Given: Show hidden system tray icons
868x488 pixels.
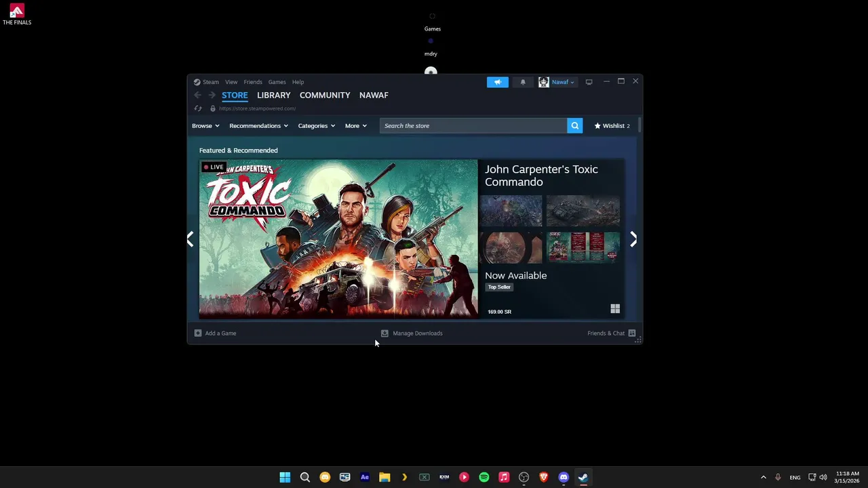Looking at the screenshot, I should [763, 477].
